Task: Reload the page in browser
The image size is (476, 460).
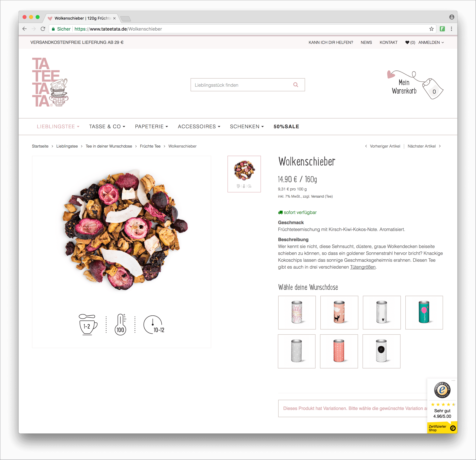Action: pos(43,29)
